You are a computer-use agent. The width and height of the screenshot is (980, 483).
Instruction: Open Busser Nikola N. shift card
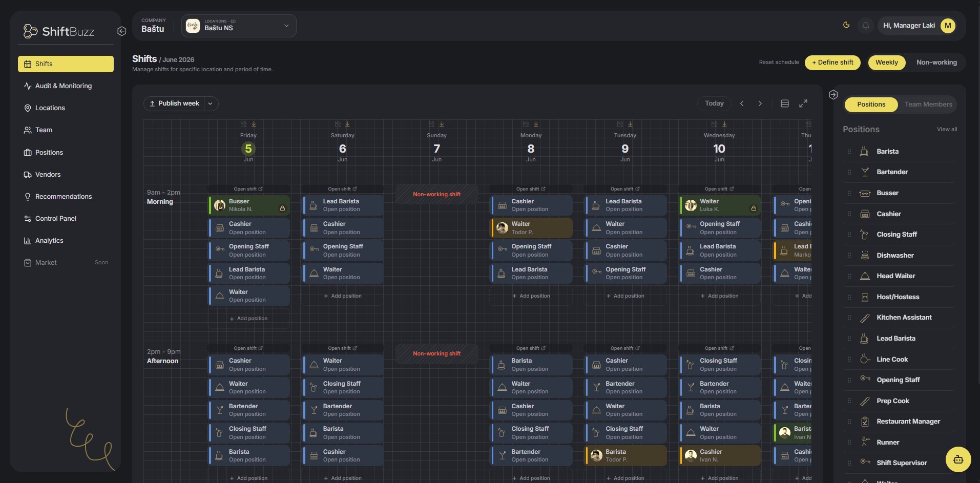point(249,205)
